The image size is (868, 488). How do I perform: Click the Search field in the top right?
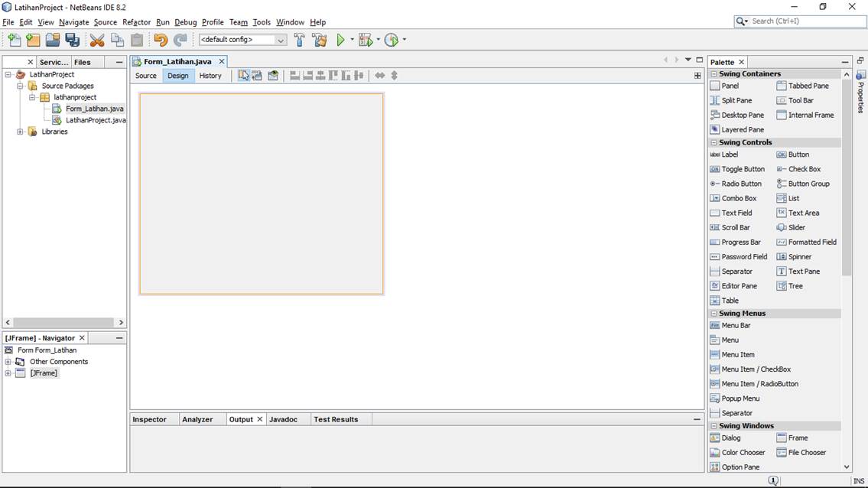click(x=799, y=21)
